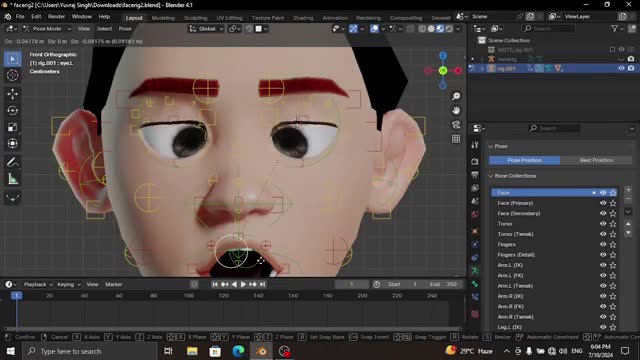Toggle visibility of Face (Primary) collection
Image resolution: width=640 pixels, height=360 pixels.
coord(603,203)
